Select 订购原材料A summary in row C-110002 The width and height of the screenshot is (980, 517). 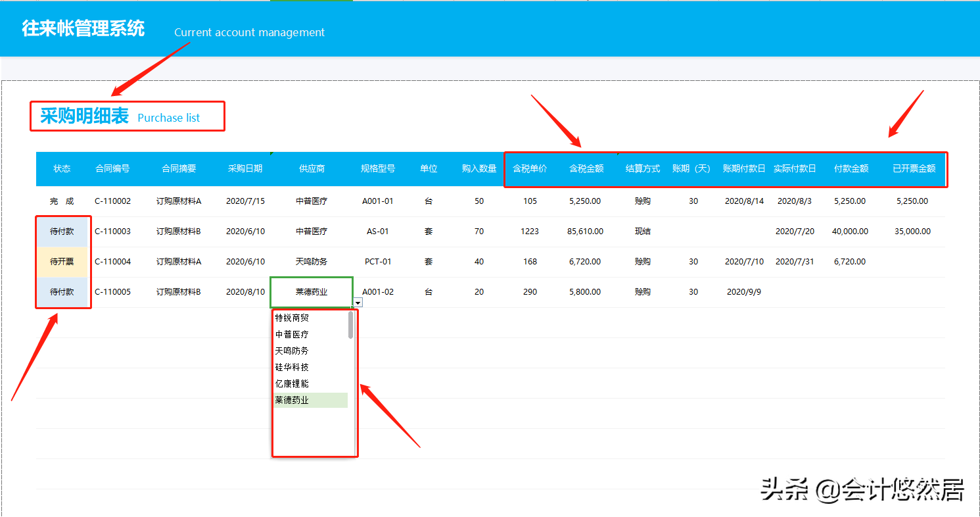(179, 201)
